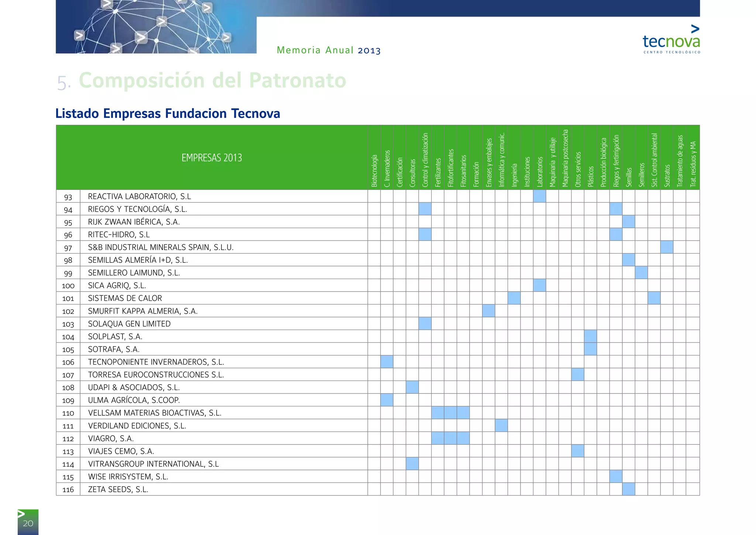The width and height of the screenshot is (756, 535).
Task: Click the Informática cell for VERDILAND EDICIONES
Action: click(501, 426)
